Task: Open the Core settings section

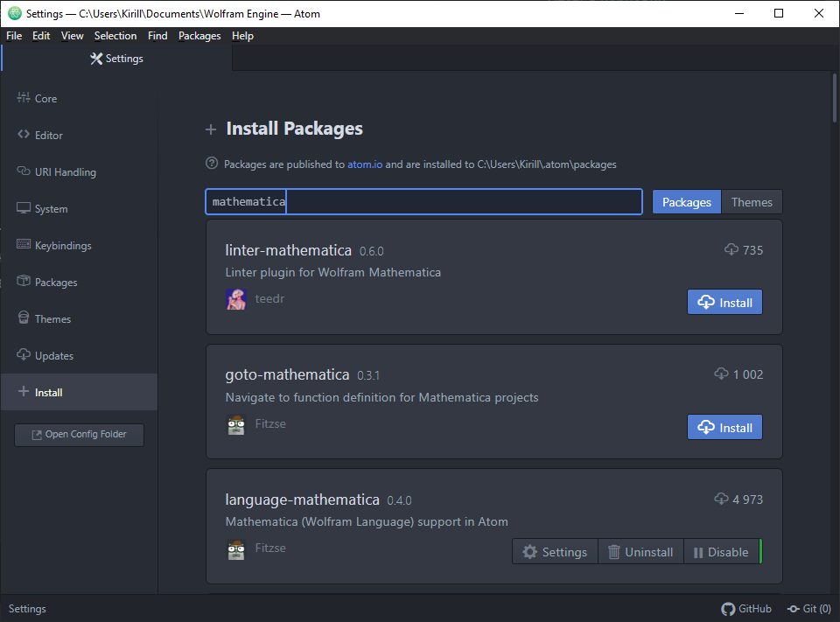Action: [80, 99]
